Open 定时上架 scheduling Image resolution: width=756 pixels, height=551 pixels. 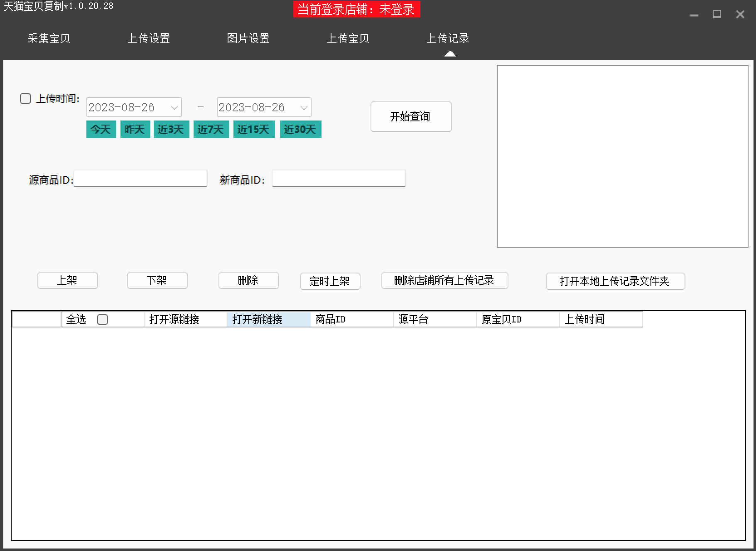pos(330,281)
